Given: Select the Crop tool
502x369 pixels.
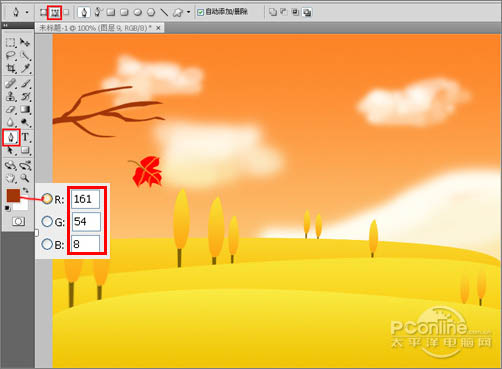Looking at the screenshot, I should (10, 69).
